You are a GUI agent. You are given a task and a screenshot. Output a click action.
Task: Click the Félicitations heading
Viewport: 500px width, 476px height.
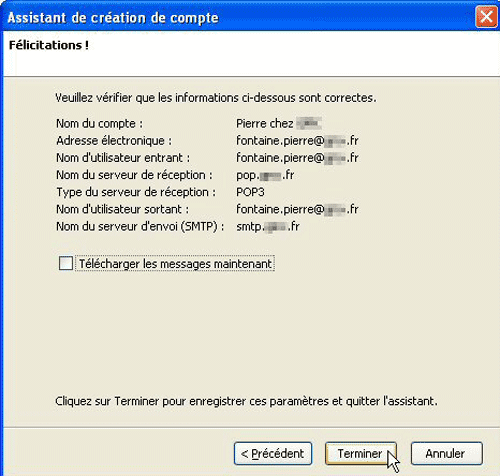coord(49,45)
